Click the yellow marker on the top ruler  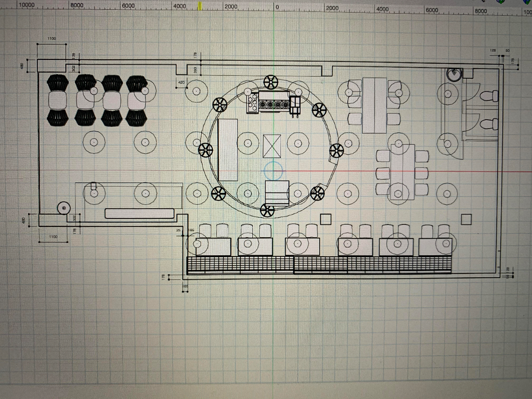(200, 6)
